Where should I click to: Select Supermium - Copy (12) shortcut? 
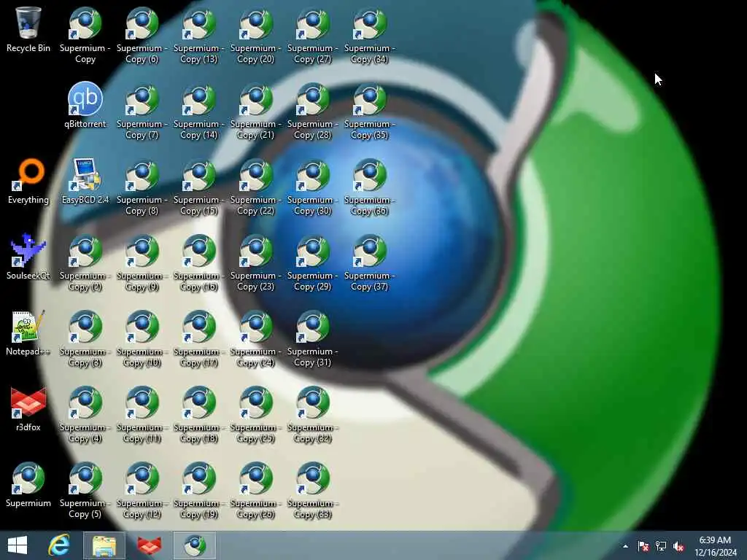pos(142,489)
